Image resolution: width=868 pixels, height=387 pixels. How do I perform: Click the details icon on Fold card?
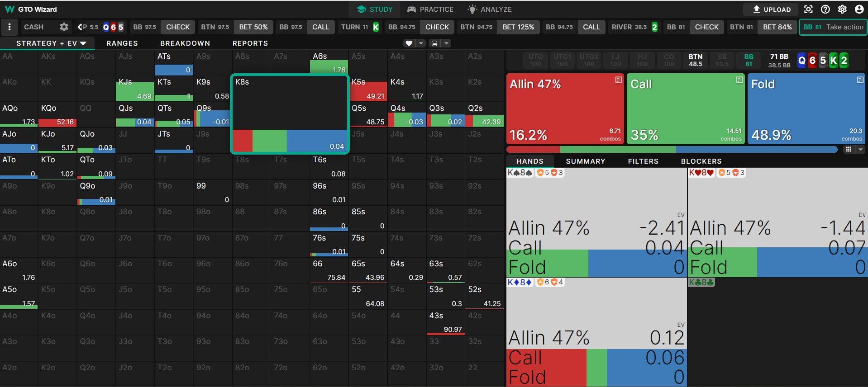click(x=860, y=80)
